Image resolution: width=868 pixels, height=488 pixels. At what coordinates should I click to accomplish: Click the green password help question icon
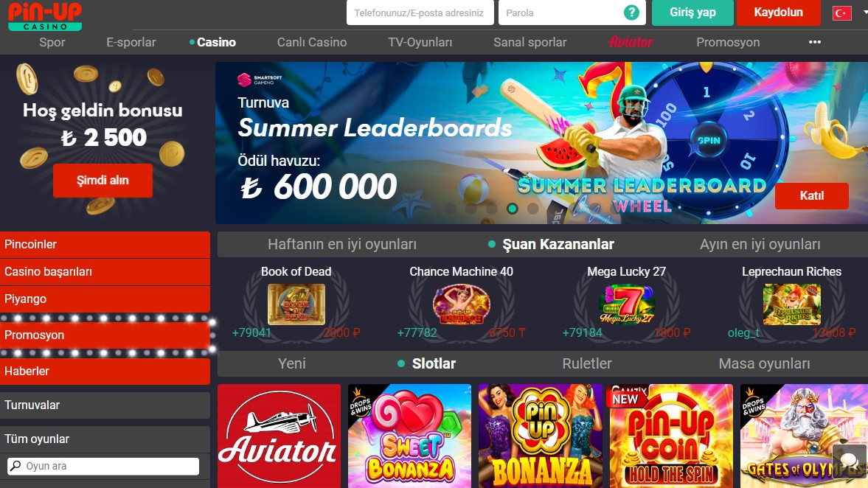coord(631,13)
